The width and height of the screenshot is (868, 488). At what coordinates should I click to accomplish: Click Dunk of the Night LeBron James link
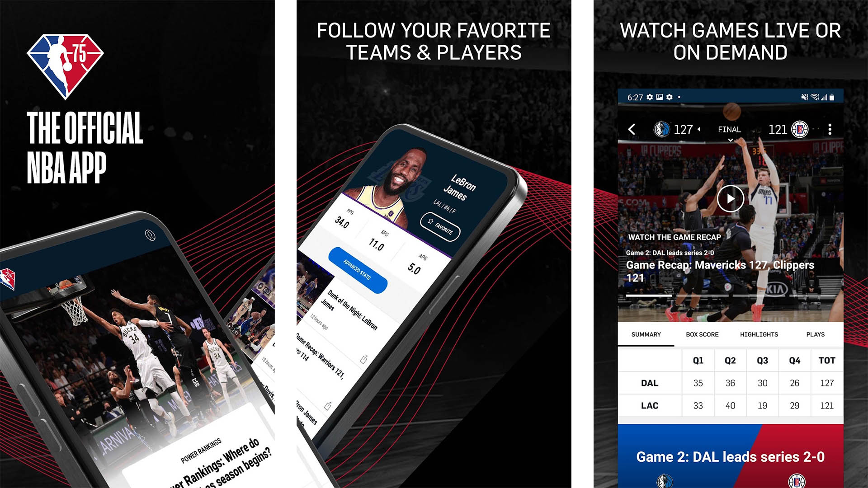click(363, 310)
